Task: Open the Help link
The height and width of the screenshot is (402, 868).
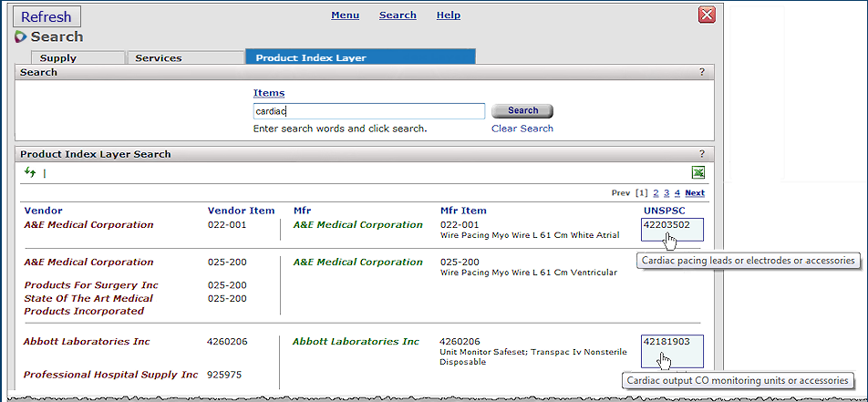Action: [x=448, y=15]
